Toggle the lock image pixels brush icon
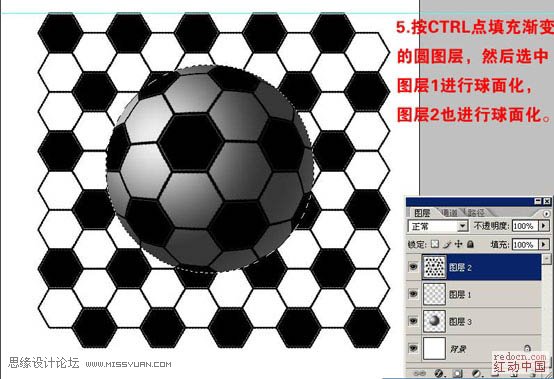The width and height of the screenshot is (554, 379). [x=447, y=244]
